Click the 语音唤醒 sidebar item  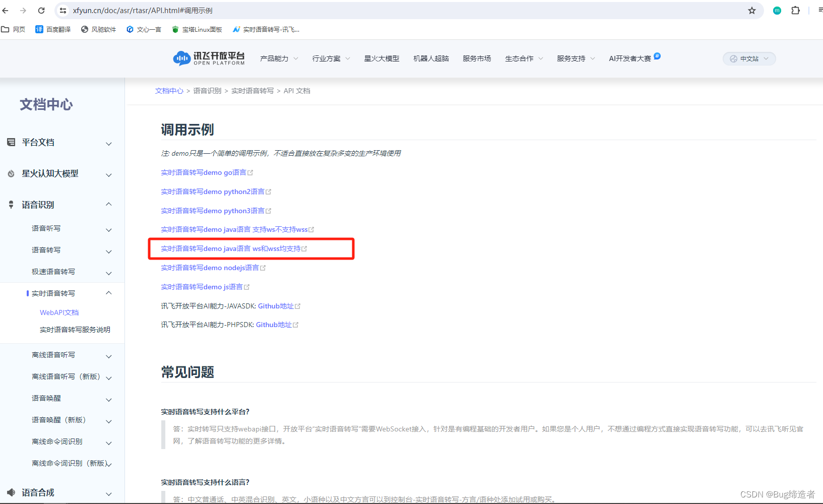pos(46,398)
